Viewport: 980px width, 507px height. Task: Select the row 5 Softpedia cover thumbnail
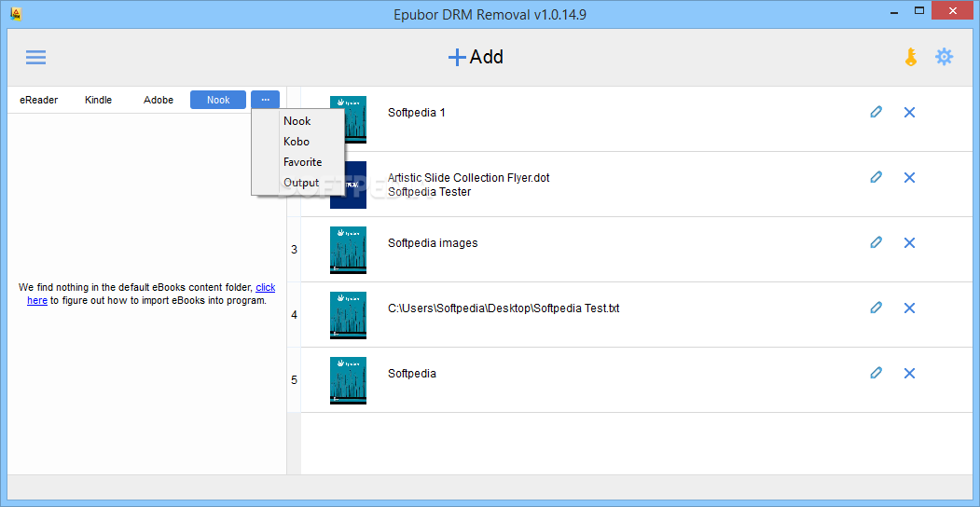coord(348,380)
